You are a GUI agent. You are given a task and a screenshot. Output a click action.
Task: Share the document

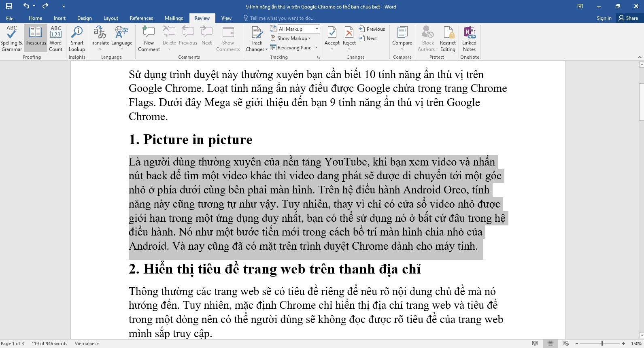click(628, 18)
